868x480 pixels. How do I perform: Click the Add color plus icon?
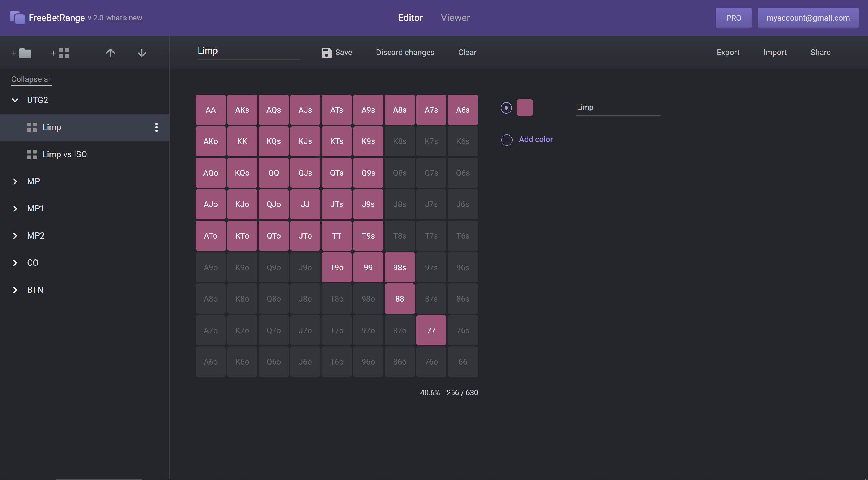(507, 139)
